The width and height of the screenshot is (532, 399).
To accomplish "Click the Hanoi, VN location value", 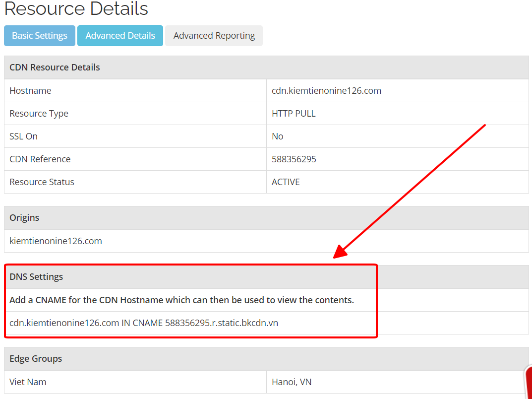I will 292,382.
